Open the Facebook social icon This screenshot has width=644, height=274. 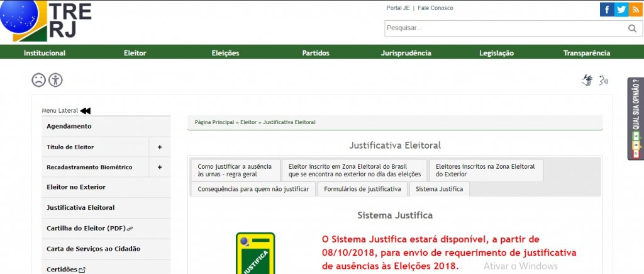point(606,9)
